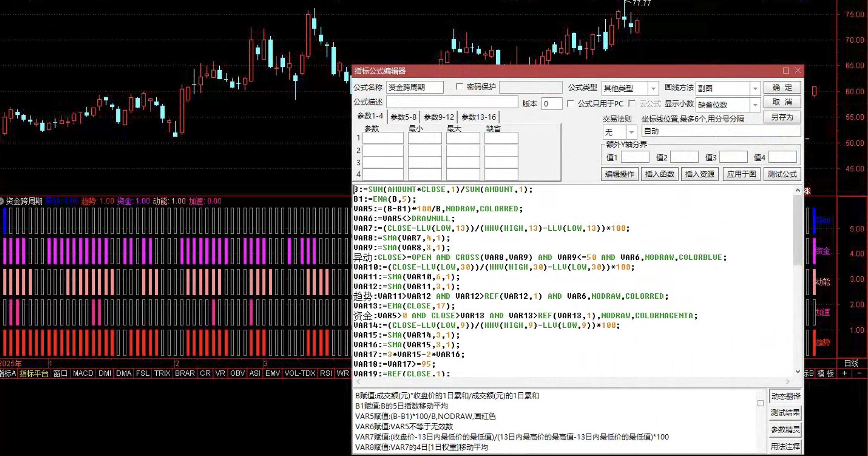The image size is (868, 456).
Task: Select OBV indicator tab
Action: (x=238, y=373)
